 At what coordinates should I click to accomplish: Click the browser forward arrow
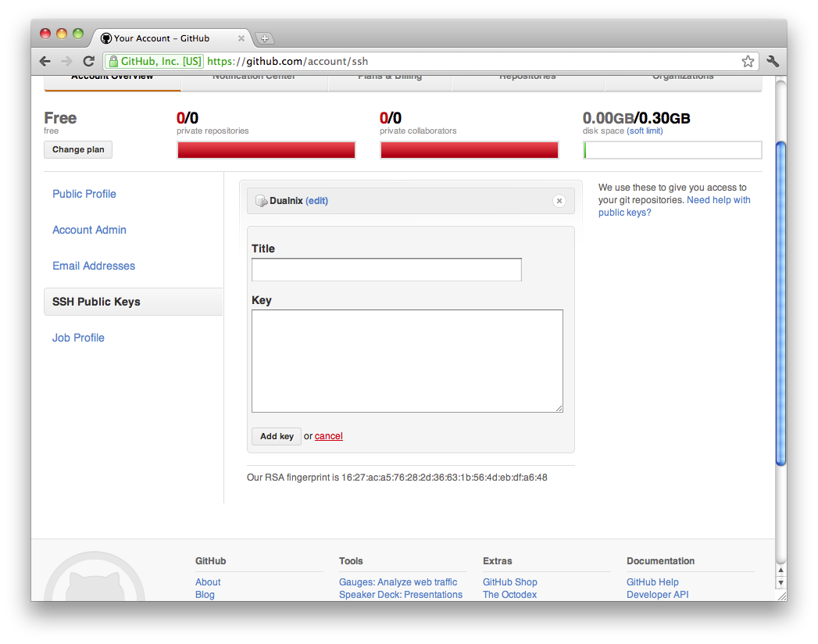tap(66, 61)
